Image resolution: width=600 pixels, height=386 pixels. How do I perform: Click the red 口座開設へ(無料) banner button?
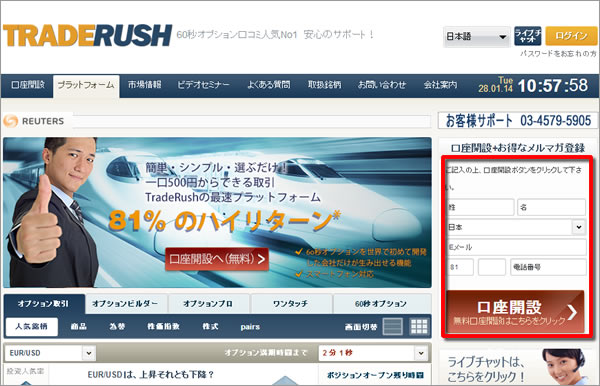[217, 259]
